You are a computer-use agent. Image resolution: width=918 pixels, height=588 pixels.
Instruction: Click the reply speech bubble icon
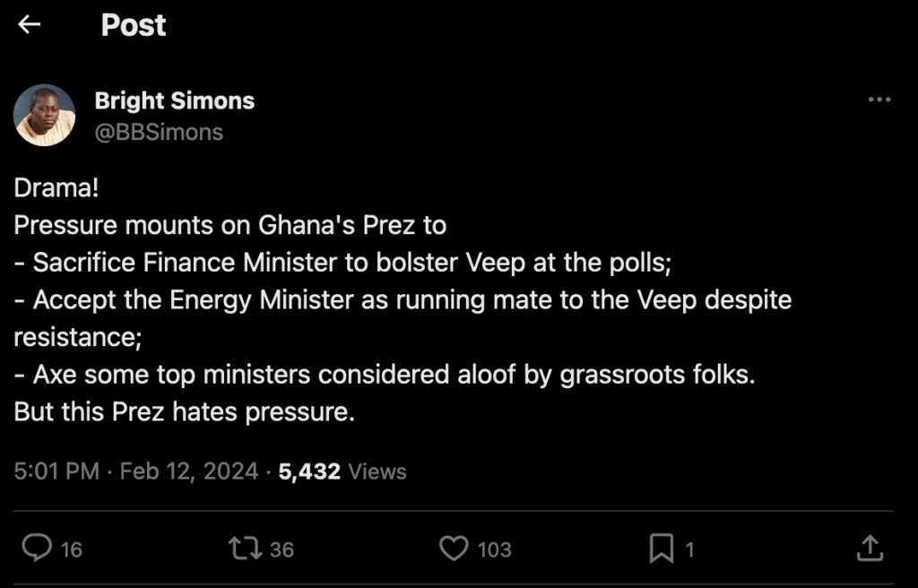pos(36,547)
